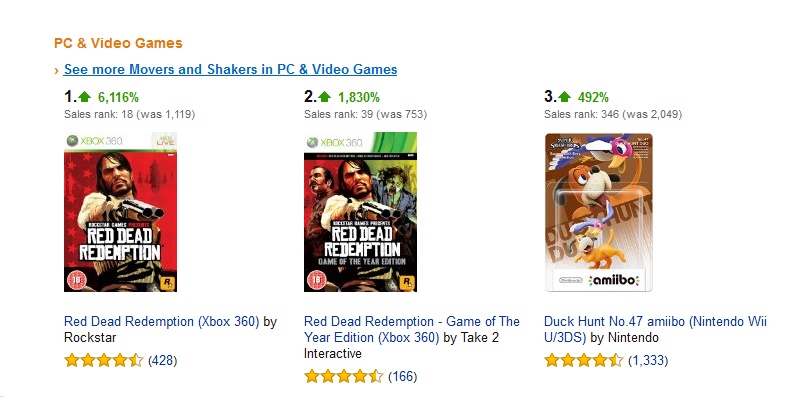The width and height of the screenshot is (794, 397).
Task: Click green up arrow beside 1,830%
Action: click(x=324, y=97)
